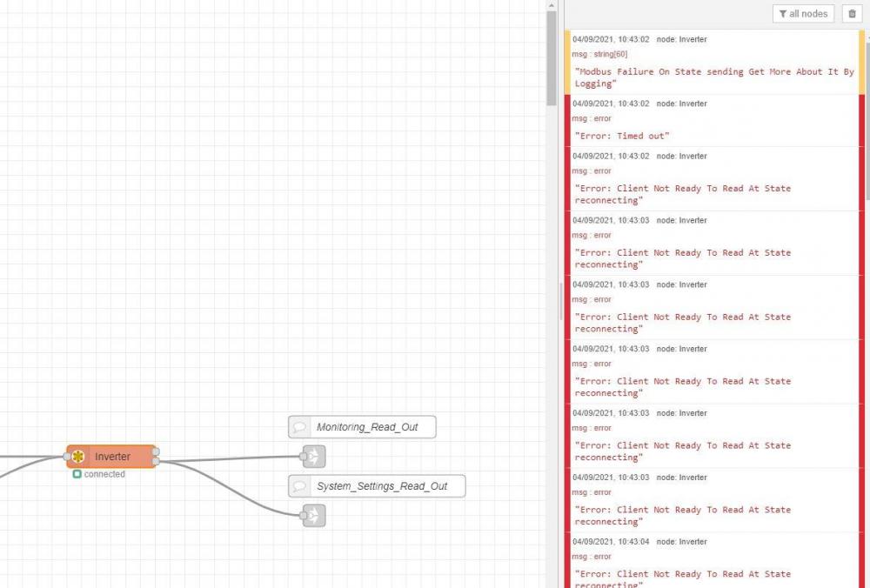Click the Modbus Failure On State debug message
This screenshot has height=588, width=870.
714,77
